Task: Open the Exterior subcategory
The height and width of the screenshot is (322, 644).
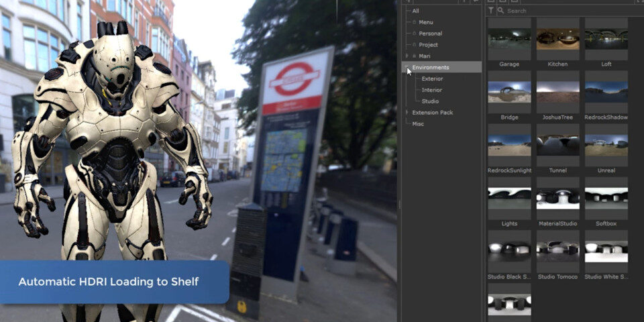Action: pyautogui.click(x=432, y=78)
